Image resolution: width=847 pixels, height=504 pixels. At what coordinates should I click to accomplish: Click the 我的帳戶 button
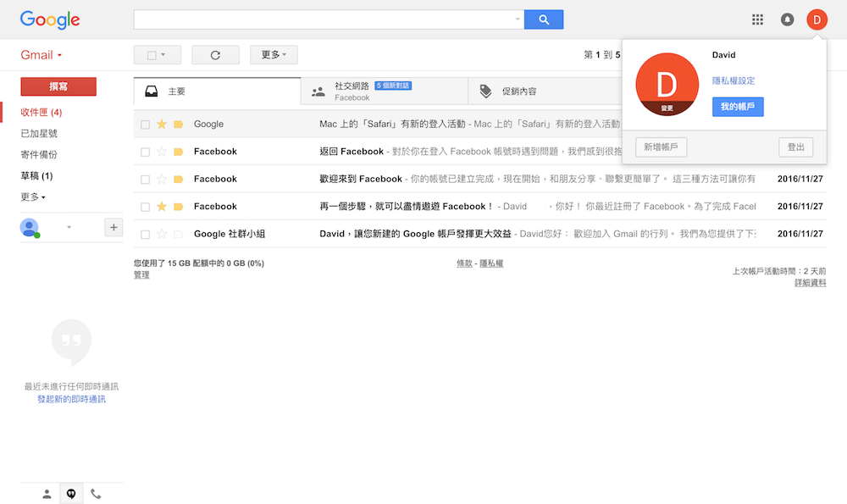click(737, 107)
